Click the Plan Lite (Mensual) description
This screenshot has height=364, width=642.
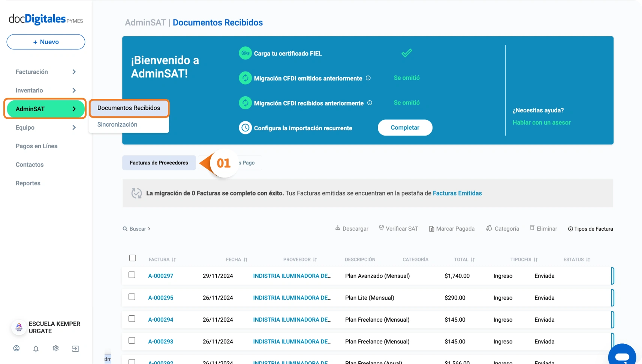tap(370, 298)
